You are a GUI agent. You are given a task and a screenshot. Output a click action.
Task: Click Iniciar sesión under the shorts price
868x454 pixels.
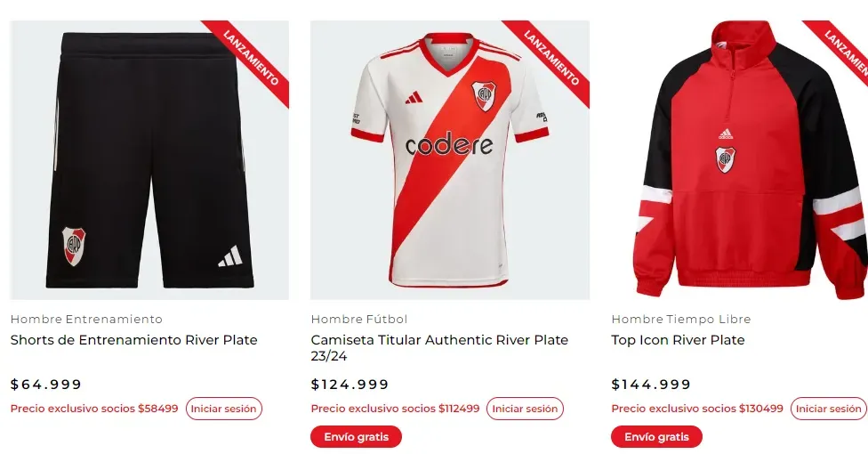tap(224, 409)
